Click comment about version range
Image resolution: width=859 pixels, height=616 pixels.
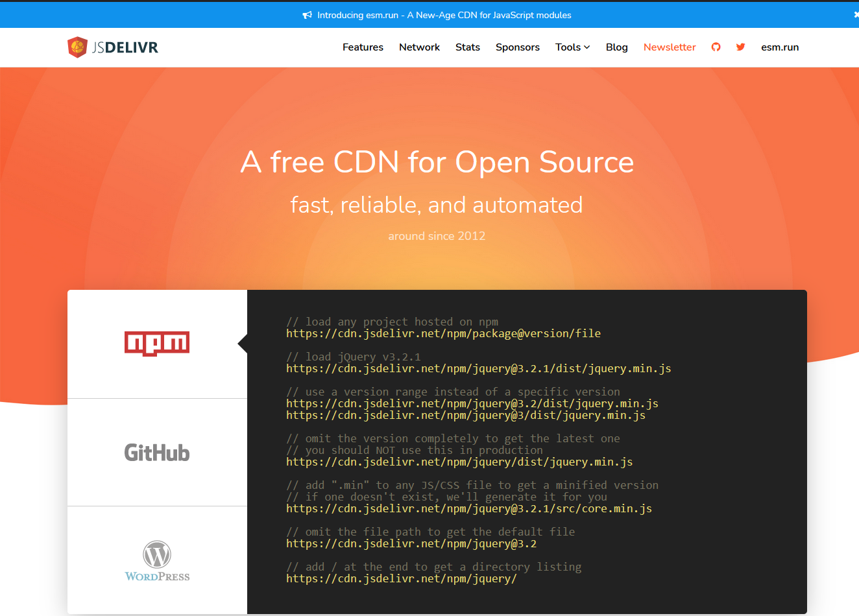(453, 392)
